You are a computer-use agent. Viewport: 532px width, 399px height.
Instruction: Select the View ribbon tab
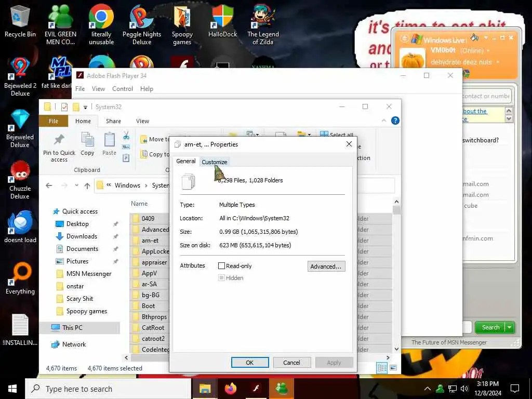(142, 121)
